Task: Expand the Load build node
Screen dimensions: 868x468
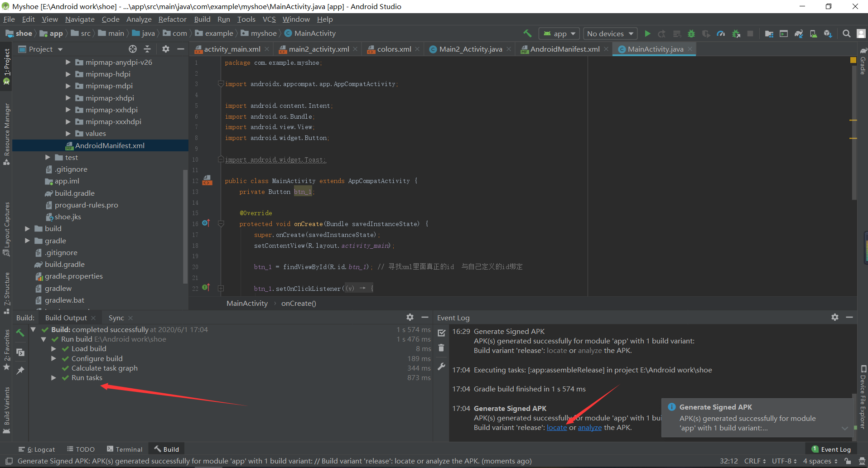Action: (53, 348)
